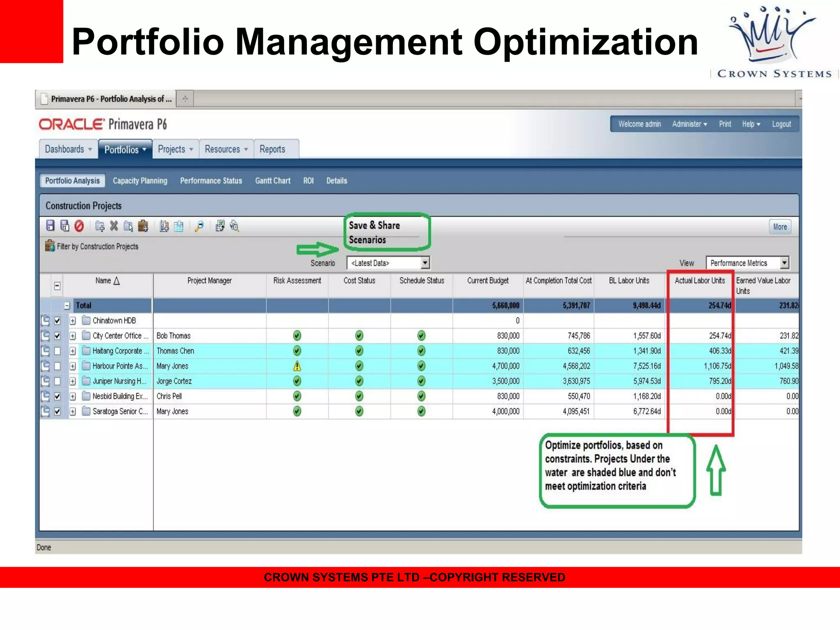Image resolution: width=840 pixels, height=630 pixels.
Task: Click the Select project folder icon
Action: click(128, 226)
